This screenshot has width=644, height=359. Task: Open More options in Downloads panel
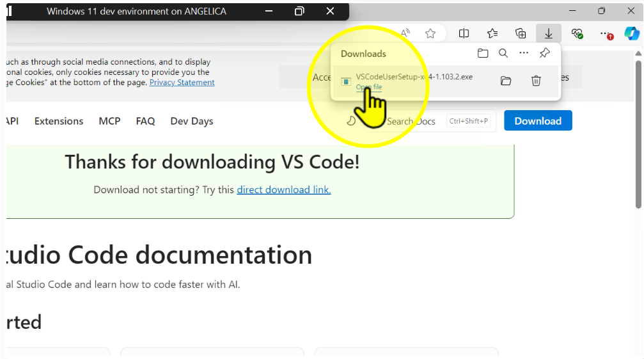point(524,53)
